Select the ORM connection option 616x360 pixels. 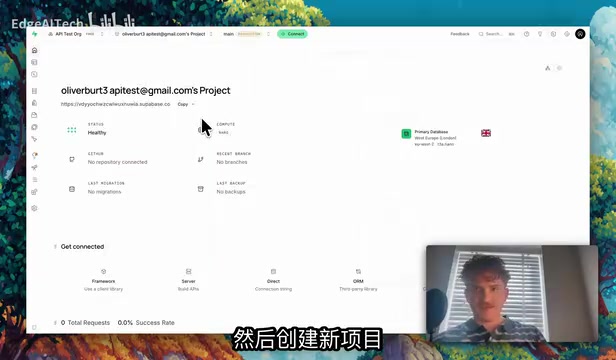coord(358,280)
